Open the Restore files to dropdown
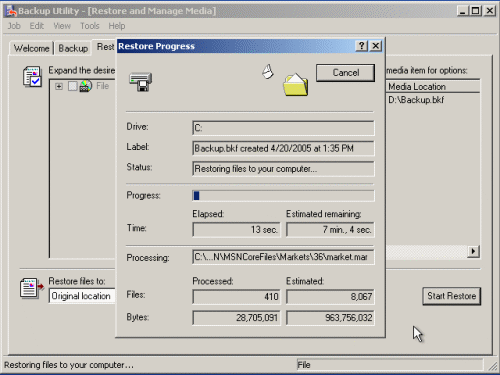 (x=83, y=296)
